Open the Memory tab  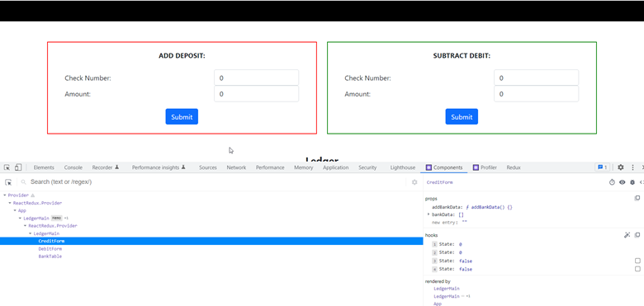click(x=304, y=167)
